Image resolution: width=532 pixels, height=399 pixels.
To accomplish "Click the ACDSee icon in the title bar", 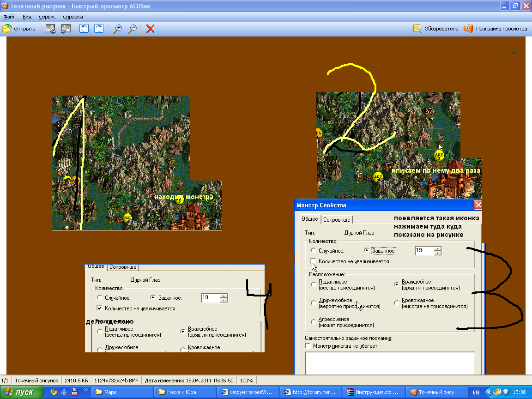I will click(x=5, y=6).
